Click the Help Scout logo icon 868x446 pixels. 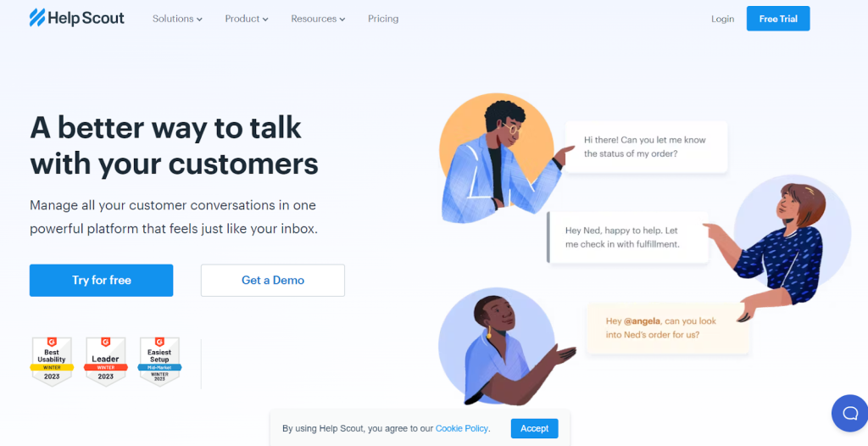click(37, 18)
